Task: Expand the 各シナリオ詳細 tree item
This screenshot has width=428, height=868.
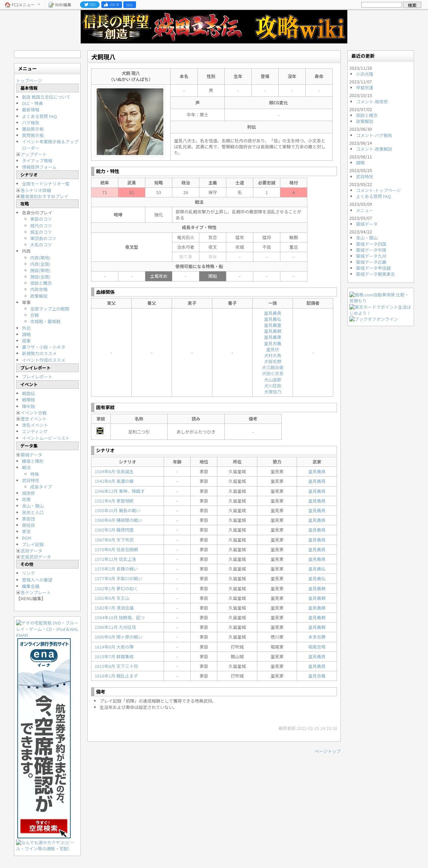Action: (x=18, y=190)
